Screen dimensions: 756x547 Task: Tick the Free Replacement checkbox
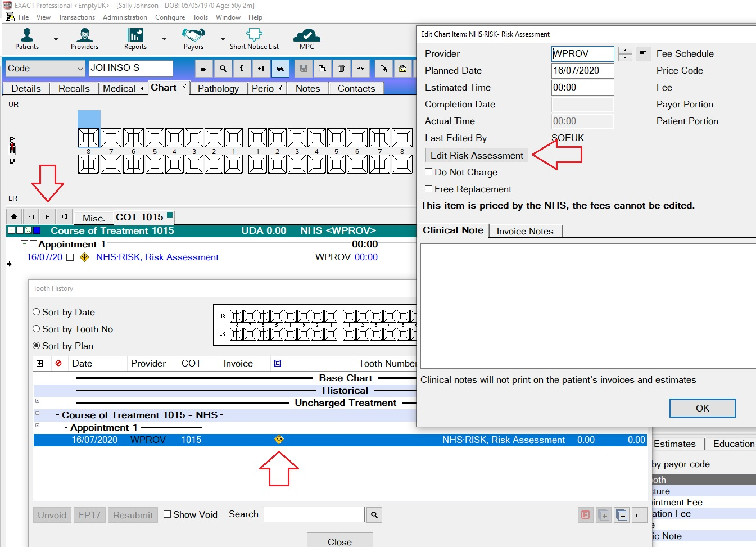(x=429, y=189)
